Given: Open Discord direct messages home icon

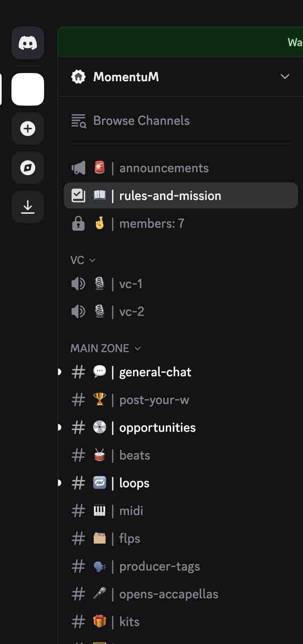Looking at the screenshot, I should click(28, 43).
